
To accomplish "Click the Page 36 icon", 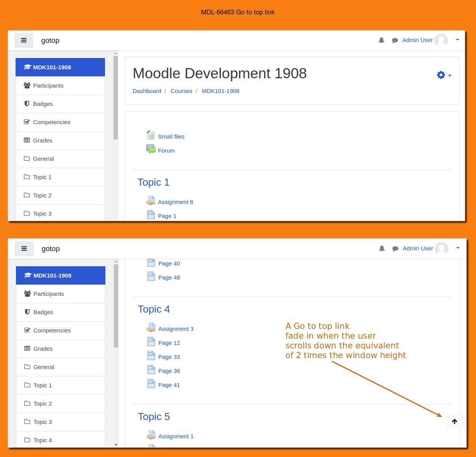I will coord(151,369).
